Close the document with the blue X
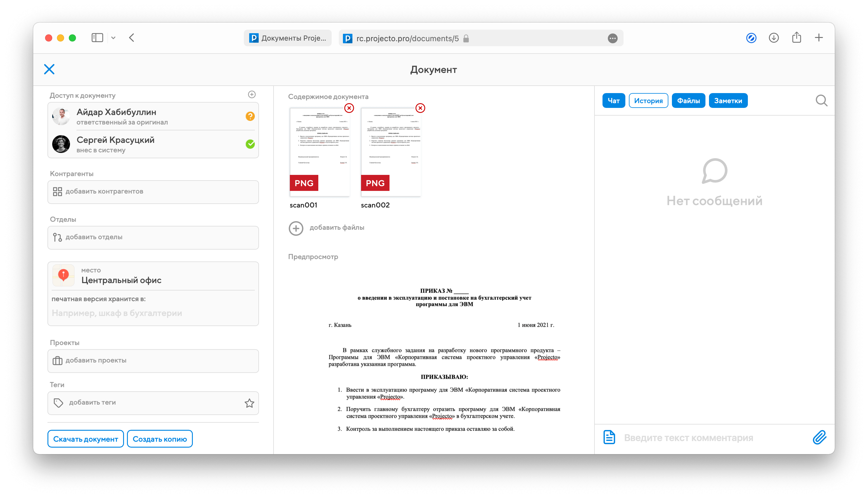Viewport: 868px width, 498px height. tap(49, 69)
